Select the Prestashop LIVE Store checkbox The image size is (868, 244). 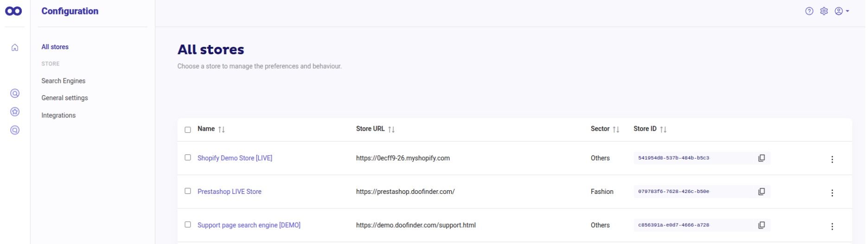pyautogui.click(x=188, y=191)
